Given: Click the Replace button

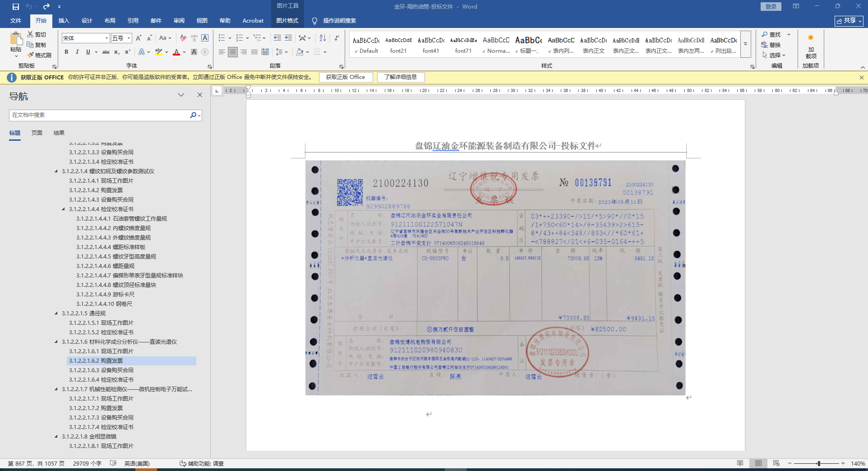Looking at the screenshot, I should [771, 45].
